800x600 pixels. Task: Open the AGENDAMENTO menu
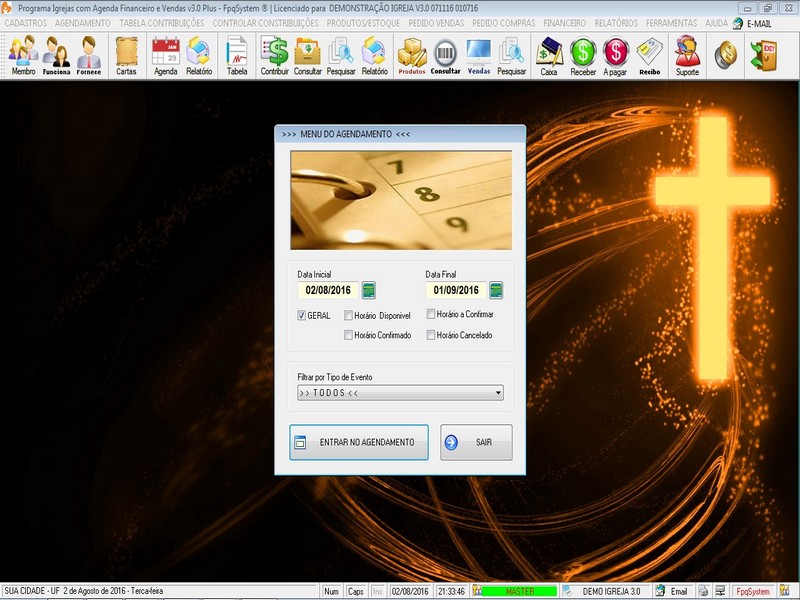(x=83, y=23)
